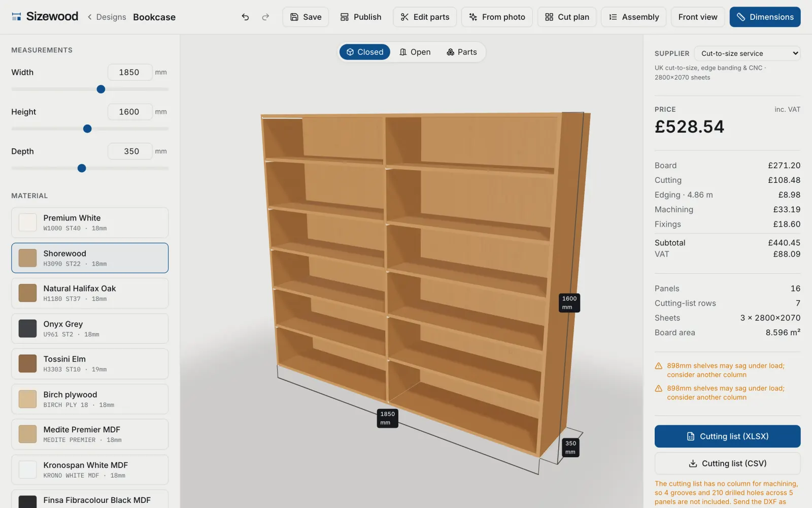The image size is (812, 508).
Task: Go back to Designs
Action: (x=107, y=17)
